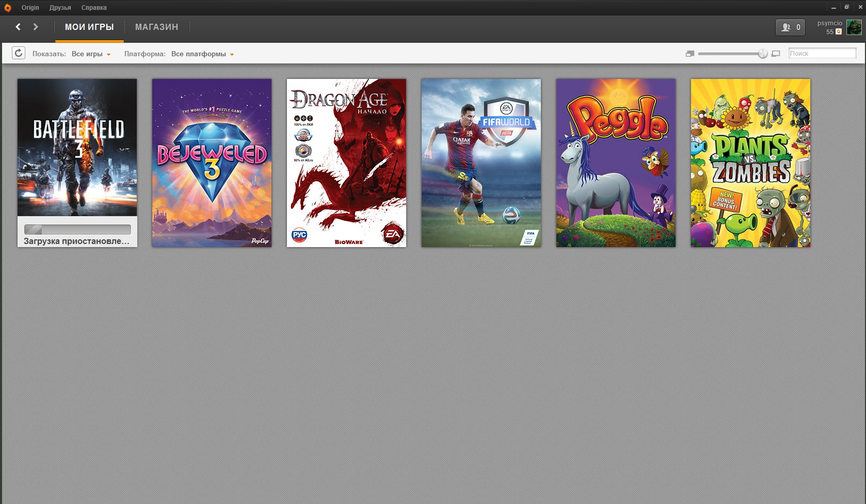Go forward with the right arrow
The image size is (866, 504).
point(36,27)
